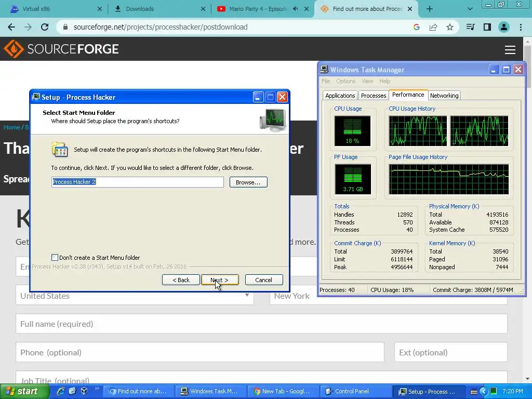Click the browser forward arrow
Viewport: 532px width, 399px height.
[28, 27]
